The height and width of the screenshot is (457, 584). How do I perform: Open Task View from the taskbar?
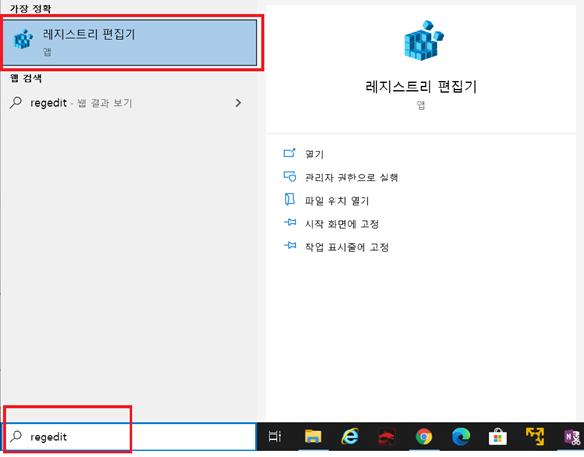tap(275, 437)
